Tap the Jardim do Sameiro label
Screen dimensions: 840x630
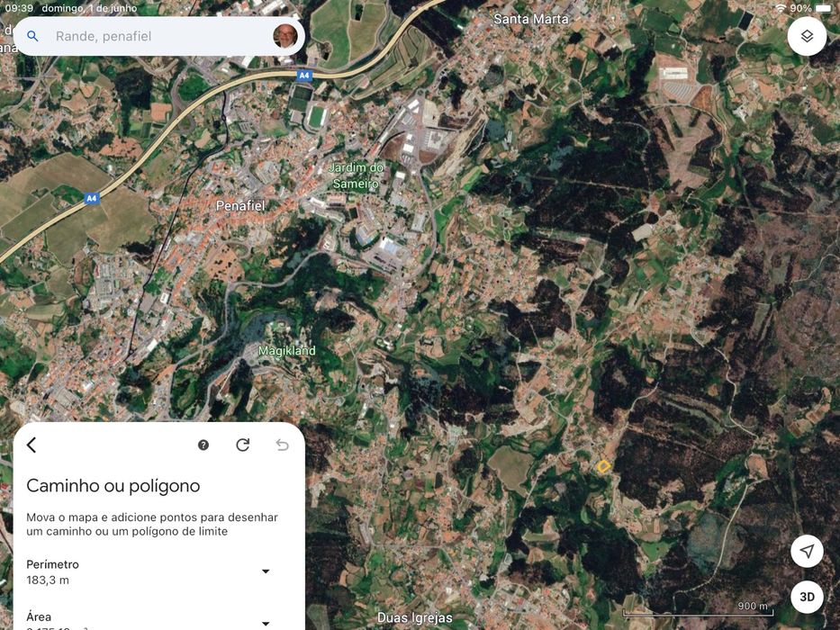pyautogui.click(x=356, y=175)
